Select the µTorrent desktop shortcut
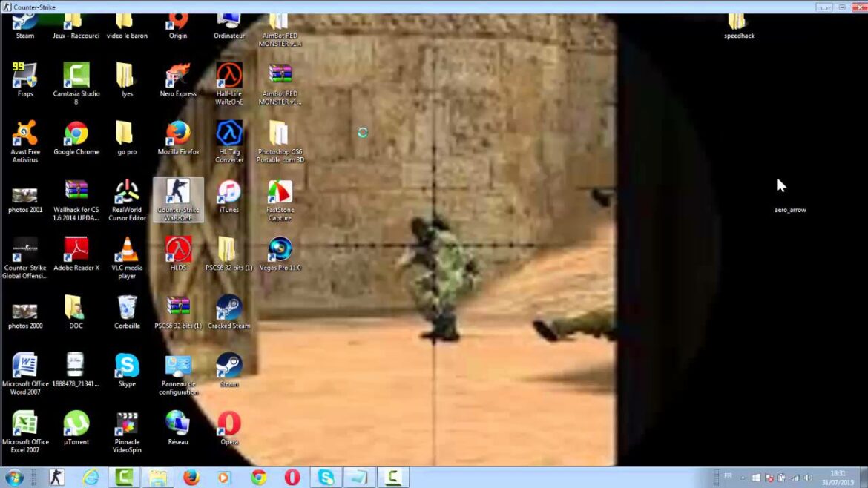Image resolution: width=868 pixels, height=488 pixels. point(76,424)
